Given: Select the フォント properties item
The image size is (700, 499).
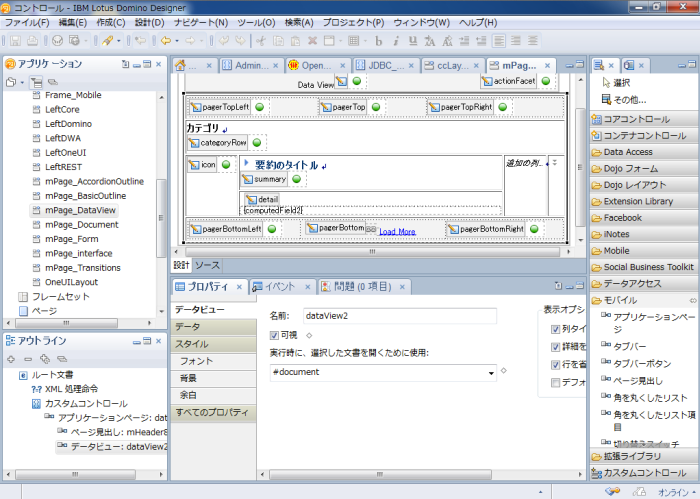Looking at the screenshot, I should coord(213,361).
